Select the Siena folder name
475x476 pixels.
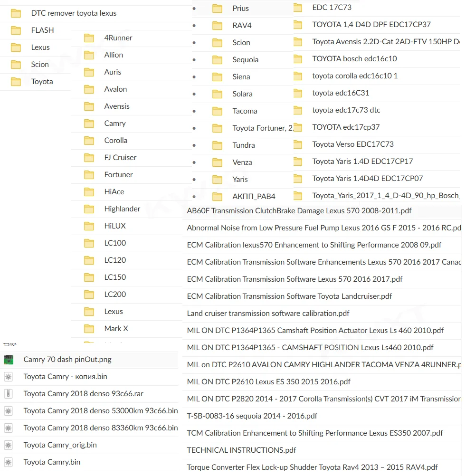point(241,77)
